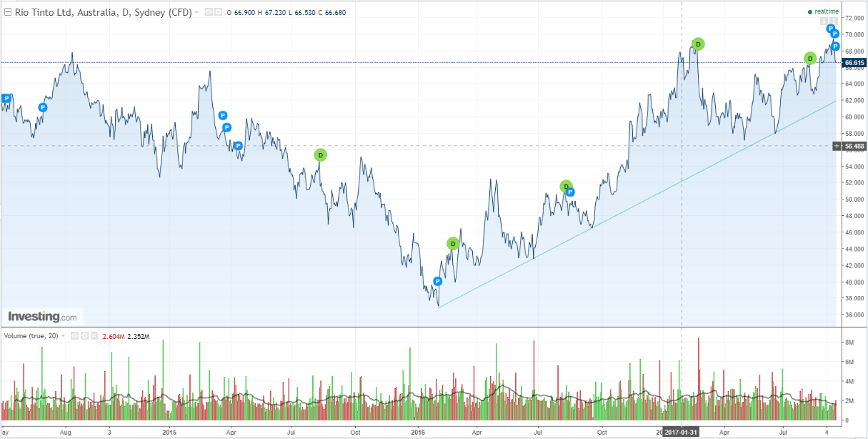This screenshot has width=868, height=439.
Task: Click the P marker overlapping the August 2016 D
Action: 570,192
